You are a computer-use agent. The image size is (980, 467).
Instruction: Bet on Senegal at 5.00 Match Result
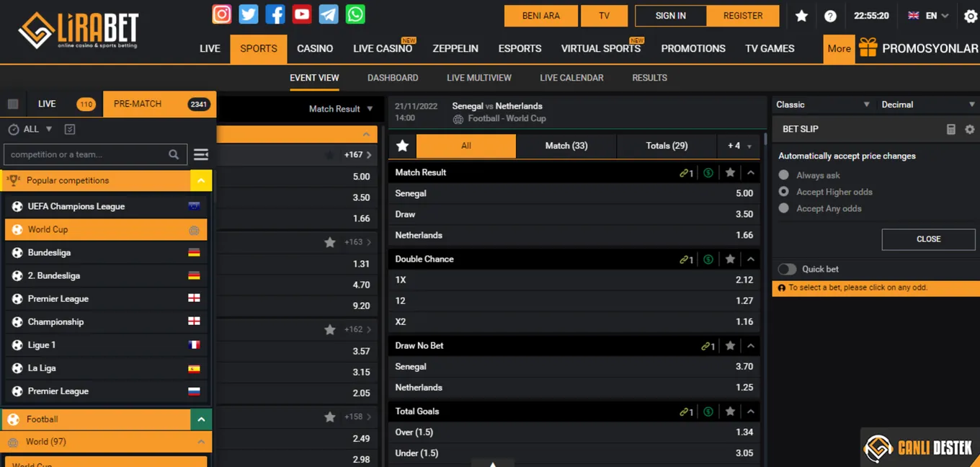click(x=574, y=194)
